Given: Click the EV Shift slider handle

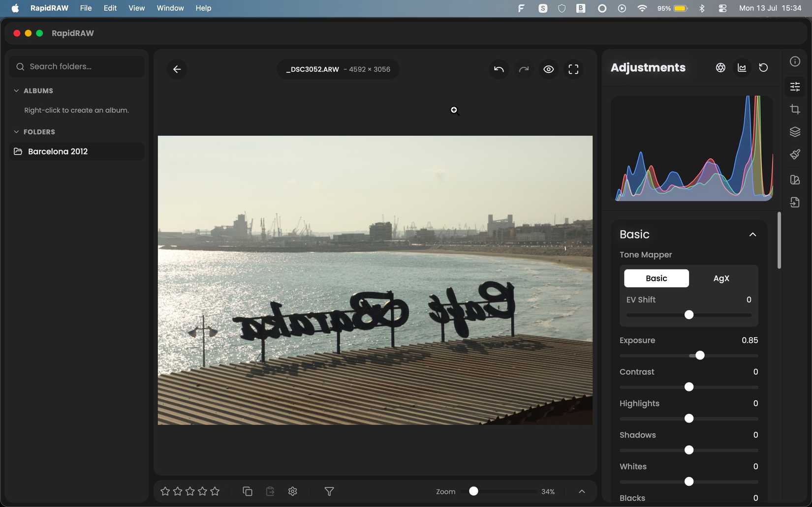Looking at the screenshot, I should (689, 315).
